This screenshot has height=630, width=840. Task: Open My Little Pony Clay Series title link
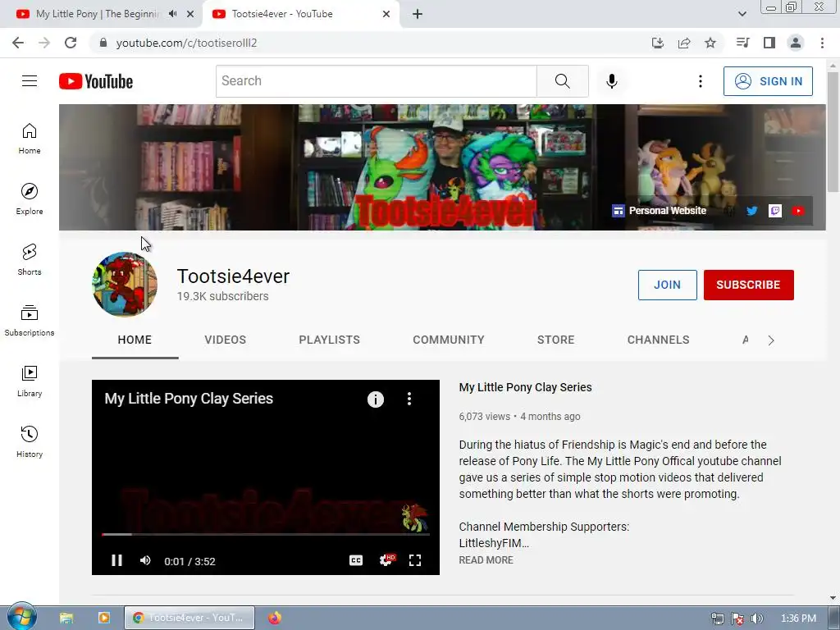point(526,387)
